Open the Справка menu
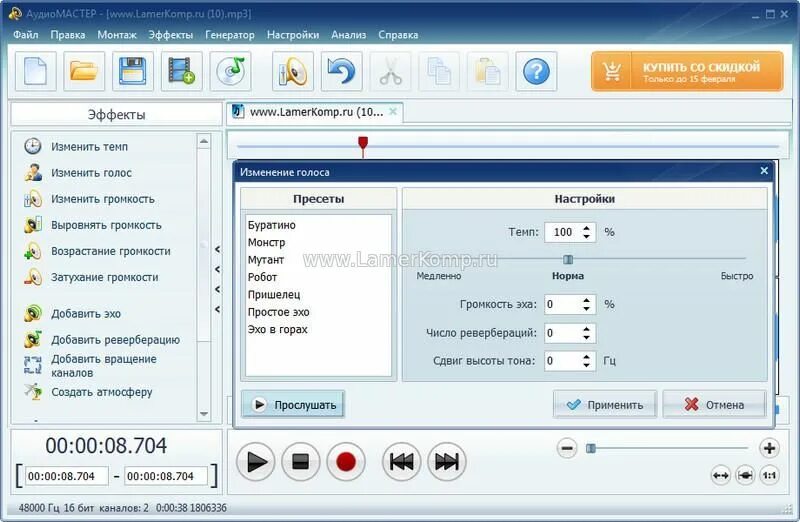The height and width of the screenshot is (522, 800). (x=398, y=35)
